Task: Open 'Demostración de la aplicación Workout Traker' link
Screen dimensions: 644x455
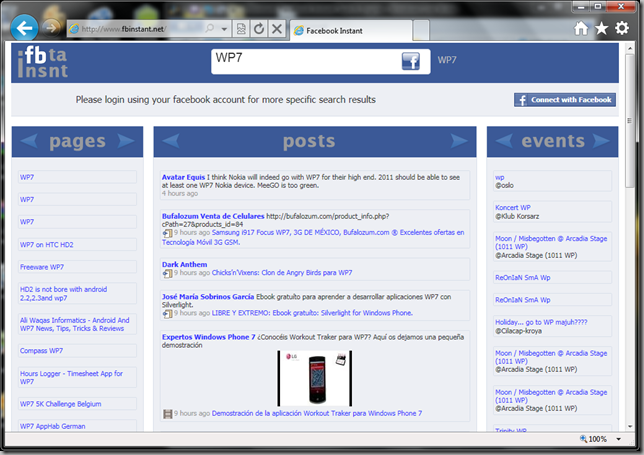Action: [317, 414]
